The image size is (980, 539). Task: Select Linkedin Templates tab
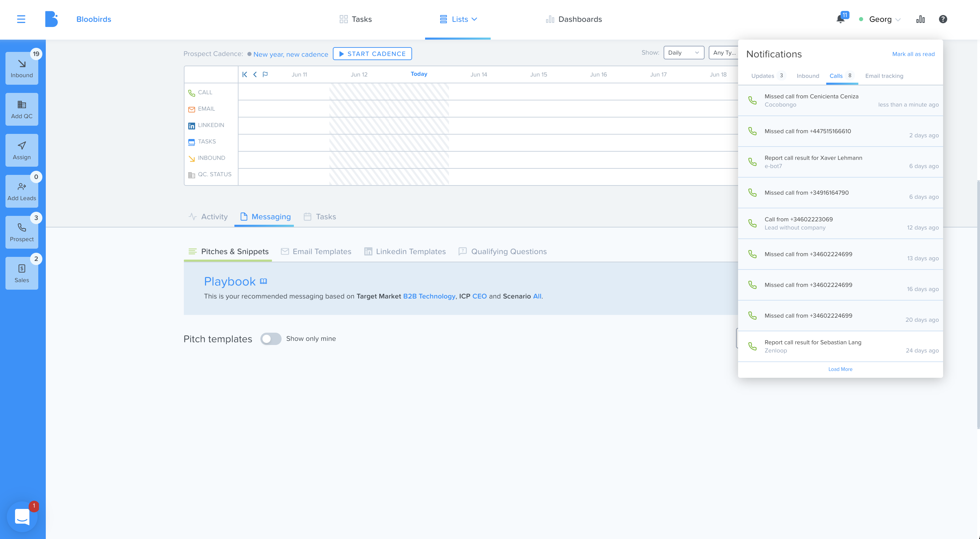pyautogui.click(x=405, y=251)
